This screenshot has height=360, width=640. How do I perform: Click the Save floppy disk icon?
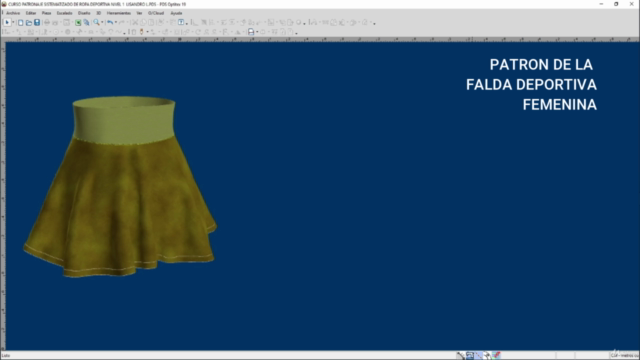37,22
